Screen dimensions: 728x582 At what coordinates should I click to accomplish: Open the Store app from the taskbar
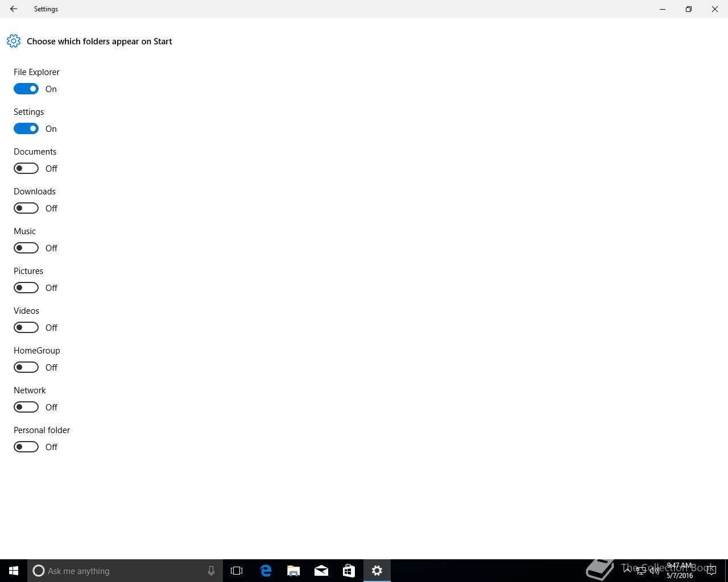349,571
